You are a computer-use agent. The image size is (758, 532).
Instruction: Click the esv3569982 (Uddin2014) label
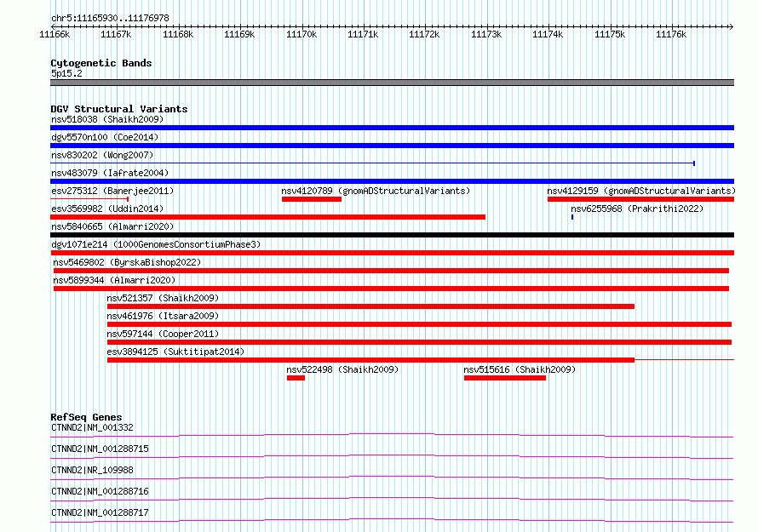tap(107, 209)
